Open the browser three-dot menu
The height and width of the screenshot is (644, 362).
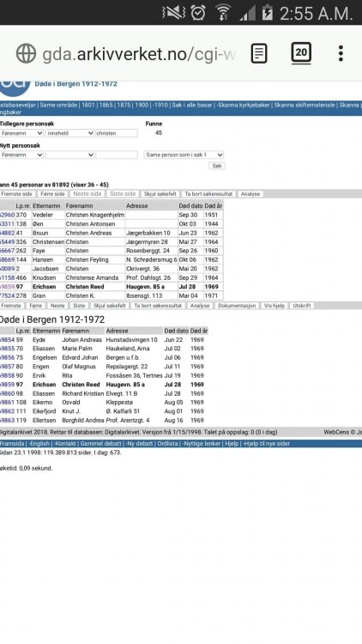coord(341,53)
